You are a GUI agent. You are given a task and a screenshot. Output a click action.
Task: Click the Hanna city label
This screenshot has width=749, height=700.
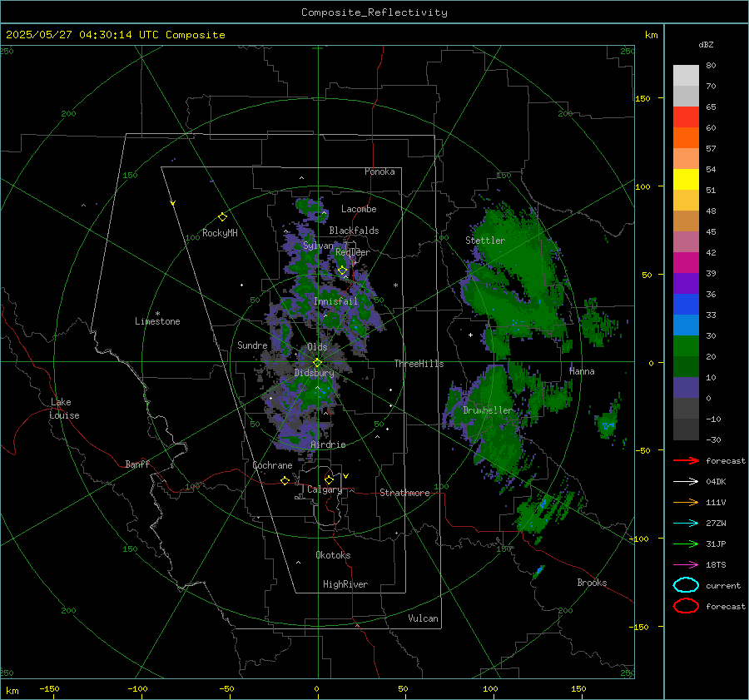582,371
